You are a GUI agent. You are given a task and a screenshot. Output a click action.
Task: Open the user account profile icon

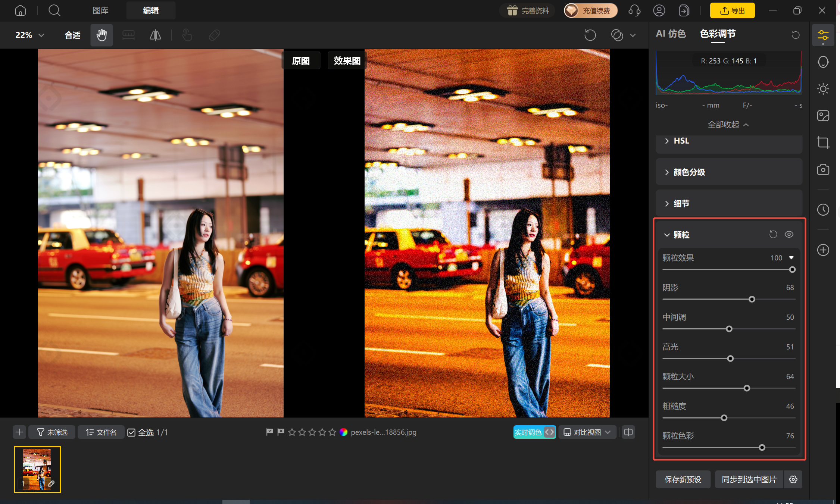pyautogui.click(x=659, y=10)
